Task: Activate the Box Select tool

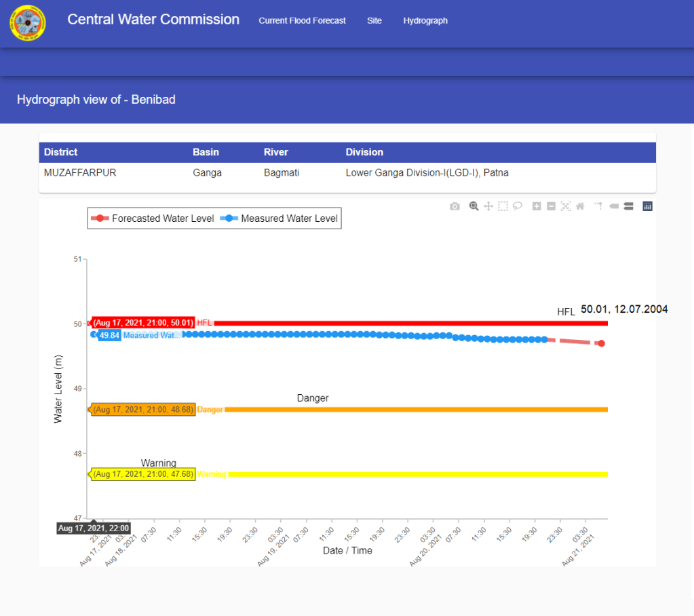Action: [x=503, y=206]
